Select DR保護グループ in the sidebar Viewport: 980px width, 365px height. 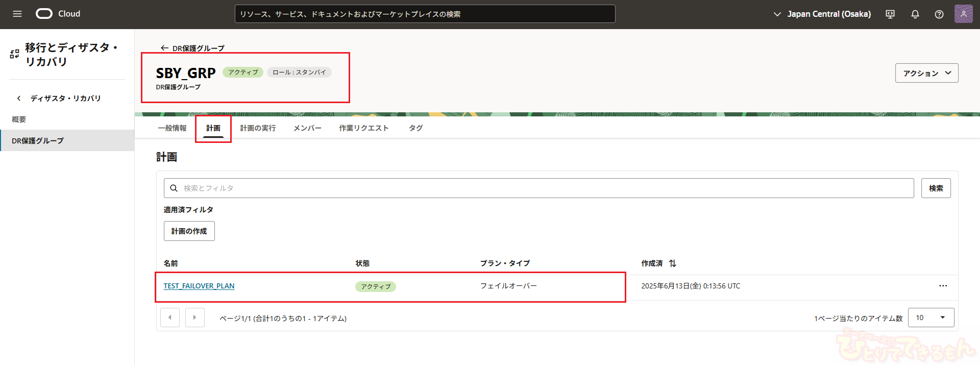point(67,140)
